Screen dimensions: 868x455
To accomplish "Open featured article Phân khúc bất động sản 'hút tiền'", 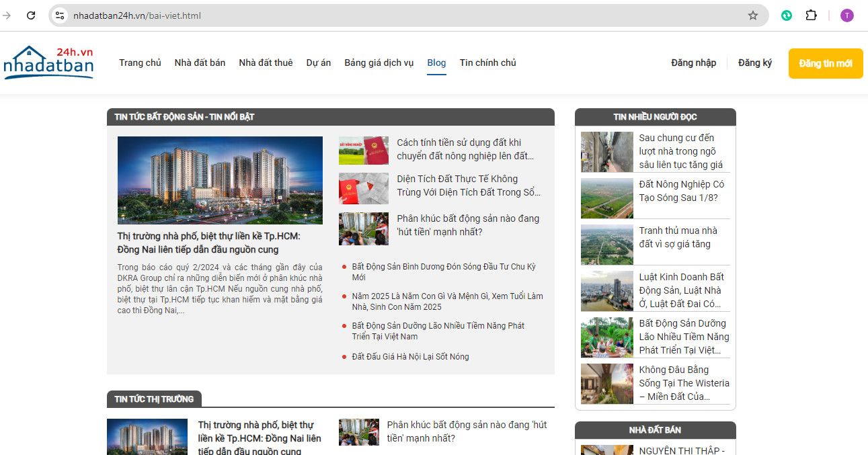I will (468, 225).
